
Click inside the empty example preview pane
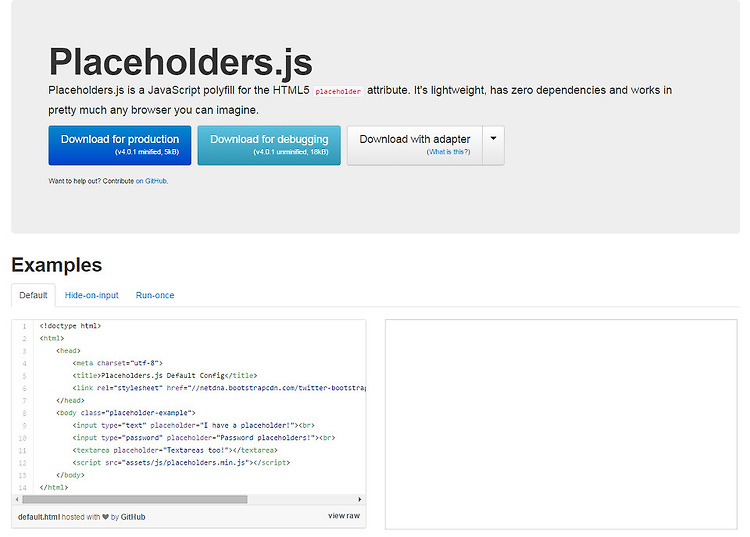(561, 424)
